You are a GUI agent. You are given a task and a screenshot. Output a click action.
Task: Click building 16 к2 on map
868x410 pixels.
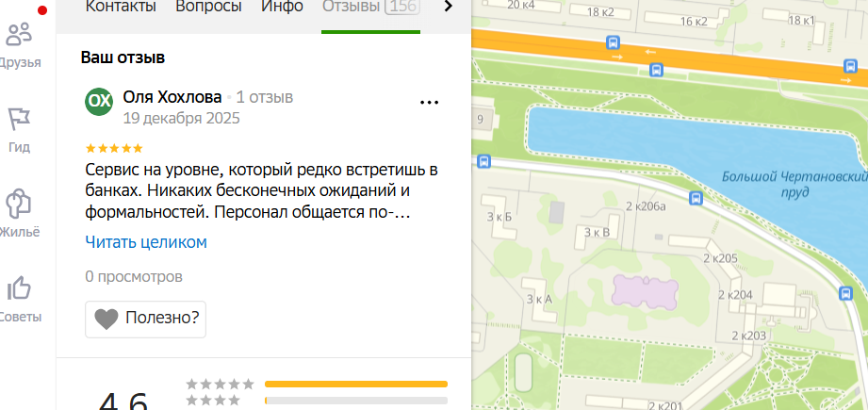tap(695, 22)
